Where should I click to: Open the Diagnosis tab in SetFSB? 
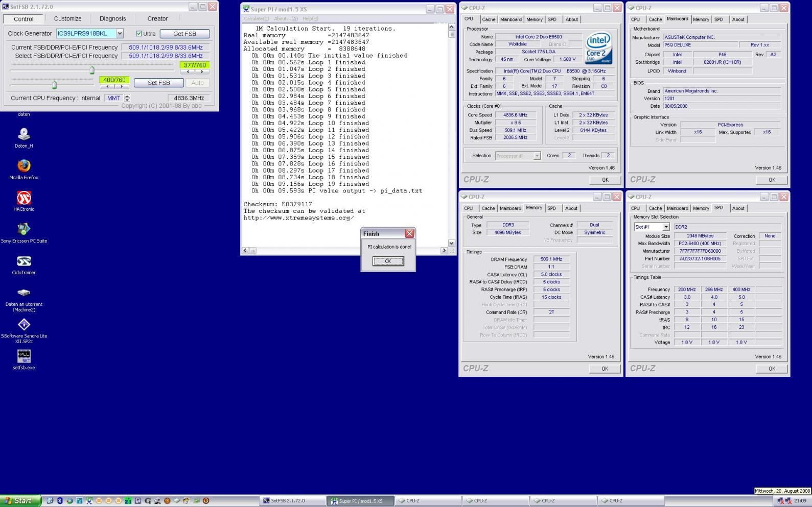(113, 18)
